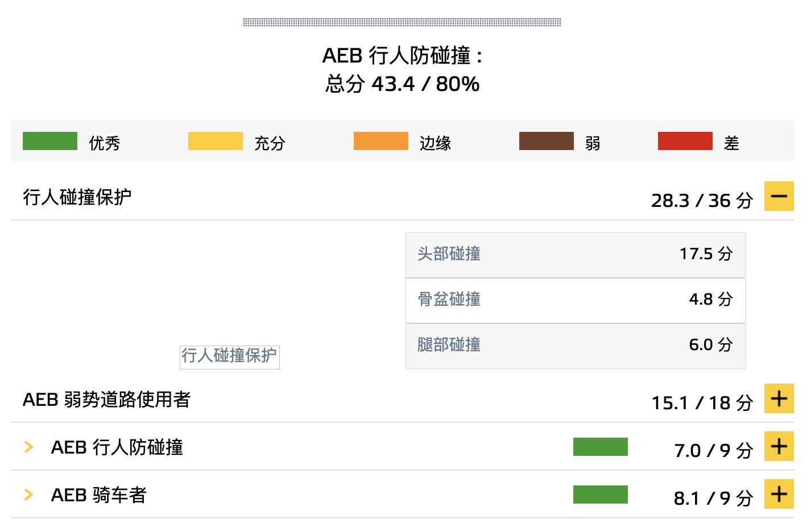
Task: Expand the AEB 行人防碰撞 row via plus control
Action: (x=779, y=447)
